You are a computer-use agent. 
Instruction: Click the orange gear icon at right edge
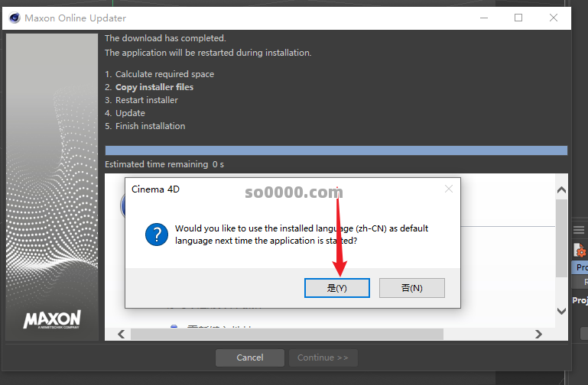(x=581, y=251)
